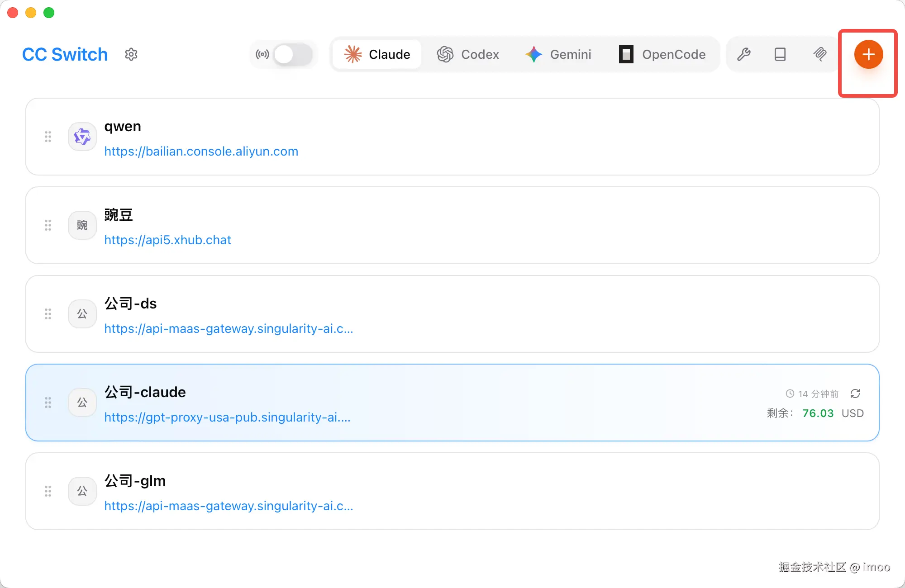Open the bailian.console.aliyun.com link

pos(201,151)
